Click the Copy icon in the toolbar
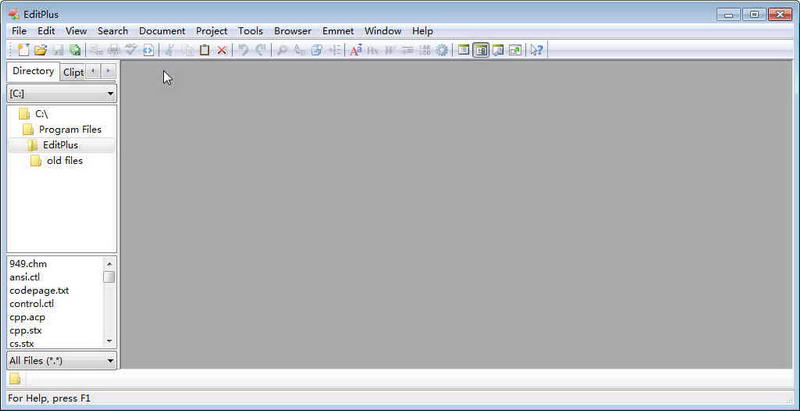 [x=188, y=50]
